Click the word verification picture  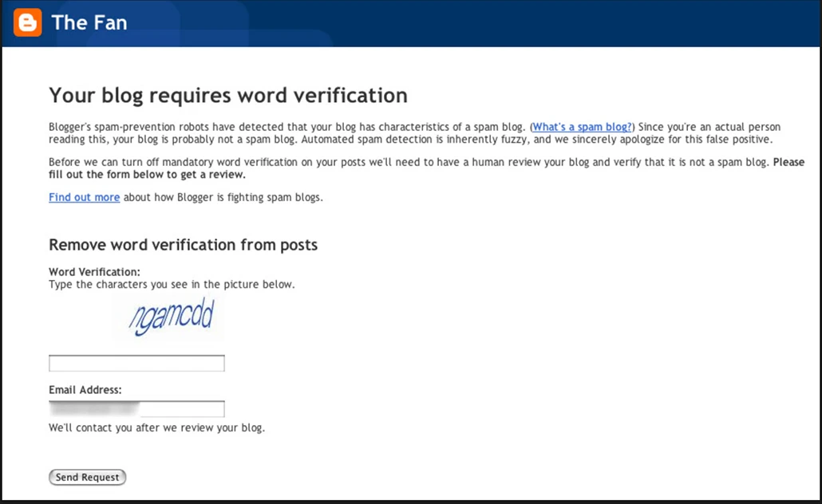[x=169, y=319]
